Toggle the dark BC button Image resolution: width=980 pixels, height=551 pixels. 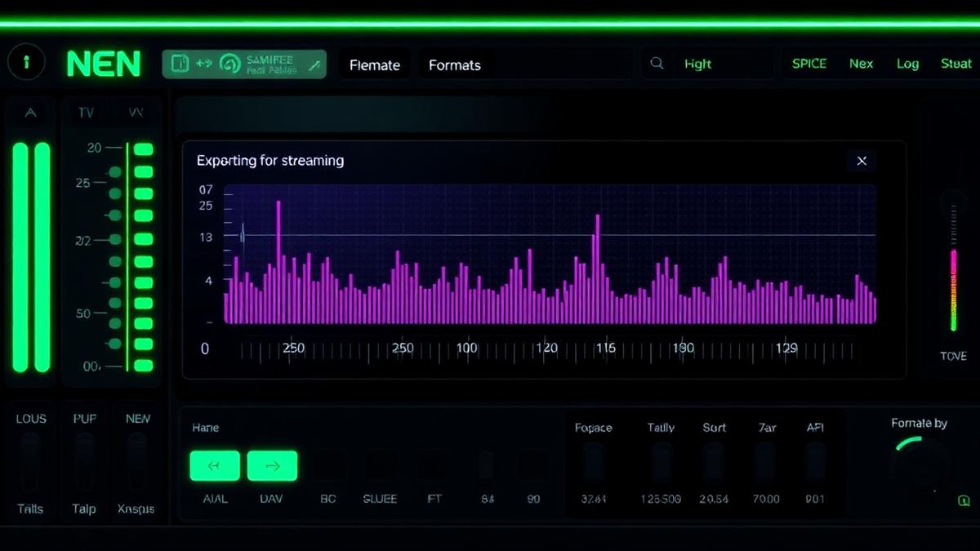(328, 465)
